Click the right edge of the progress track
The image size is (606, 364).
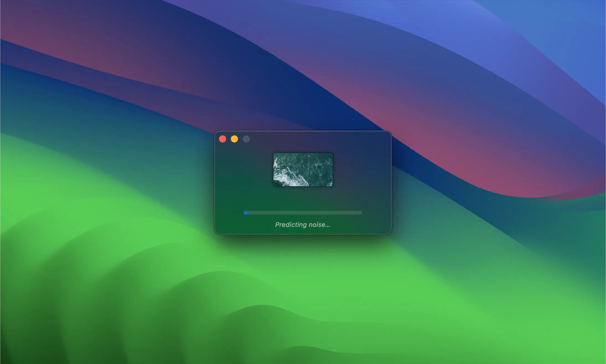point(361,213)
